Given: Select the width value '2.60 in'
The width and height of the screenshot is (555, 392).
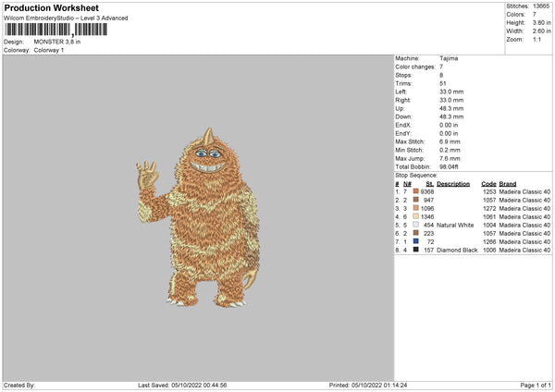Looking at the screenshot, I should [x=541, y=31].
